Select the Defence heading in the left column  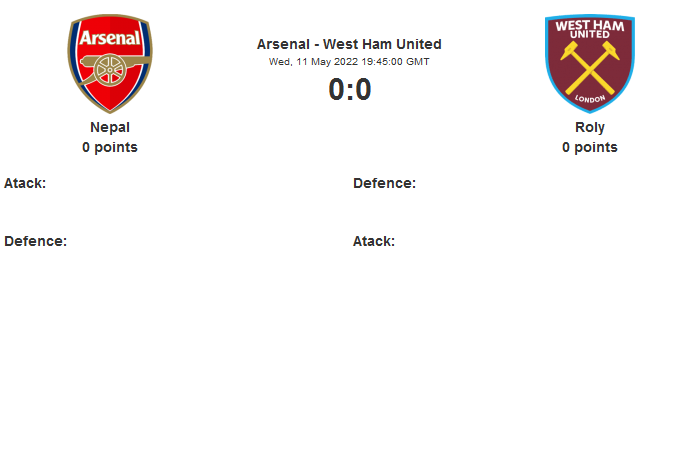tap(35, 241)
